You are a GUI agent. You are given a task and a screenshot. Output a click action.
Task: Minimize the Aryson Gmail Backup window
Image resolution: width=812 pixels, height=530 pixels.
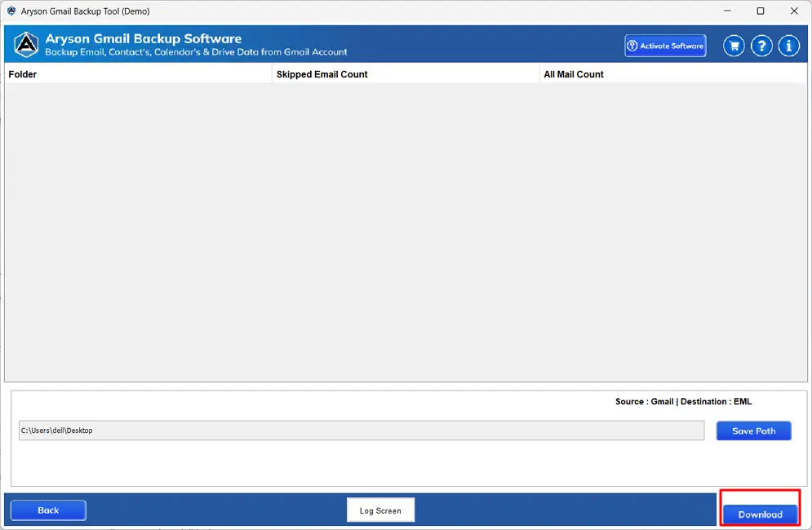[x=727, y=11]
